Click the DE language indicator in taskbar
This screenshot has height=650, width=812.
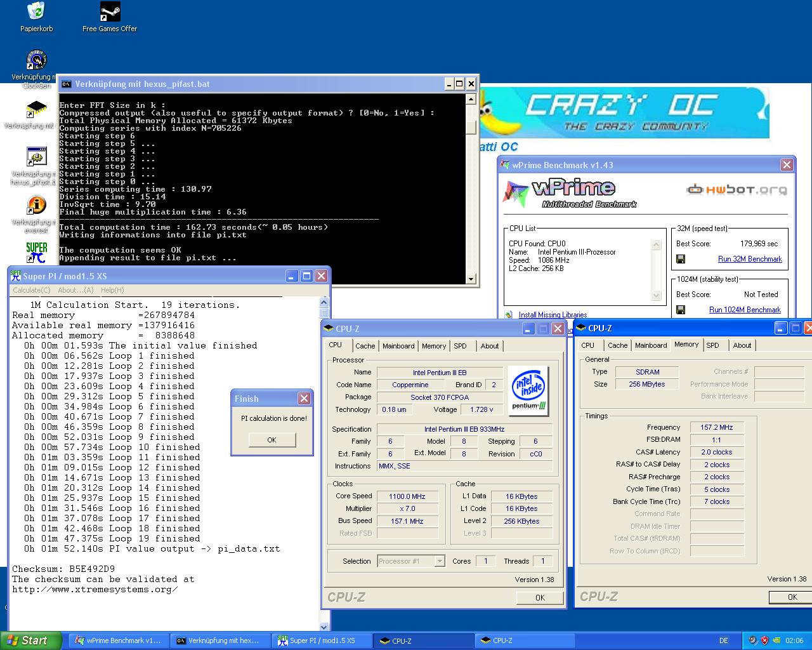[x=723, y=640]
